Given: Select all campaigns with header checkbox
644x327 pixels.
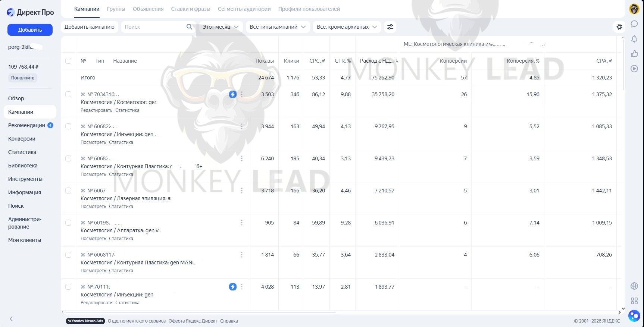Looking at the screenshot, I should click(x=68, y=61).
